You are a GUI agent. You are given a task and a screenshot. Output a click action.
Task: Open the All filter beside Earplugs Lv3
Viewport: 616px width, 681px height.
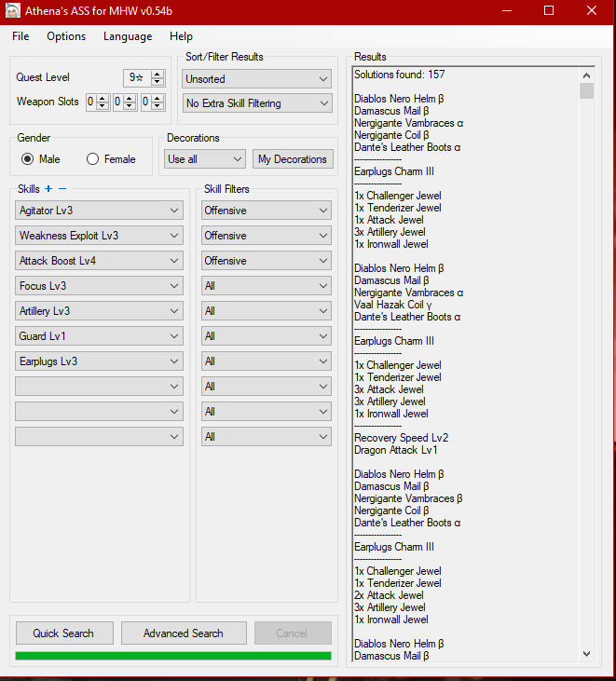pos(267,361)
